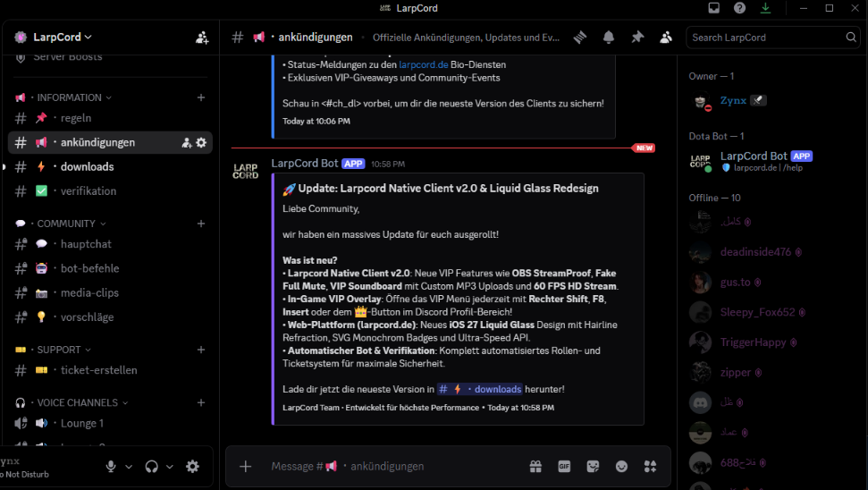Toggle the member list icon
Screen dimensions: 868x490
[x=666, y=37]
